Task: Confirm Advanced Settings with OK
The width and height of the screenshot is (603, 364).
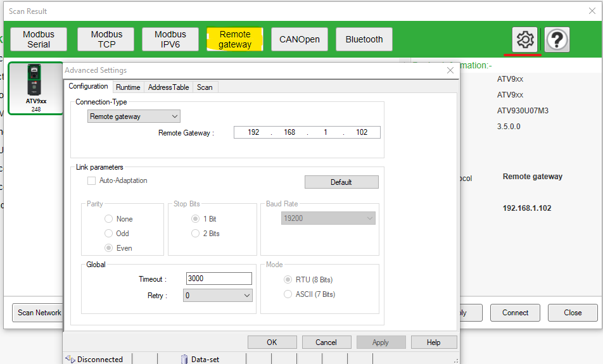Action: [272, 342]
